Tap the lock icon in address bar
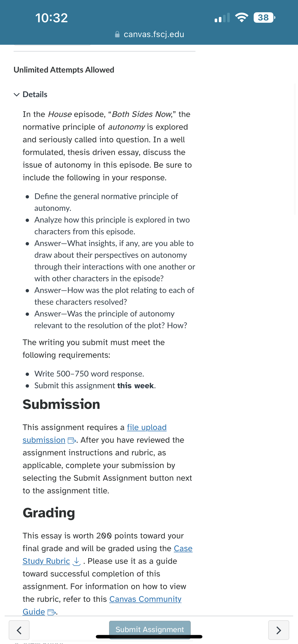This screenshot has width=298, height=644. point(117,34)
